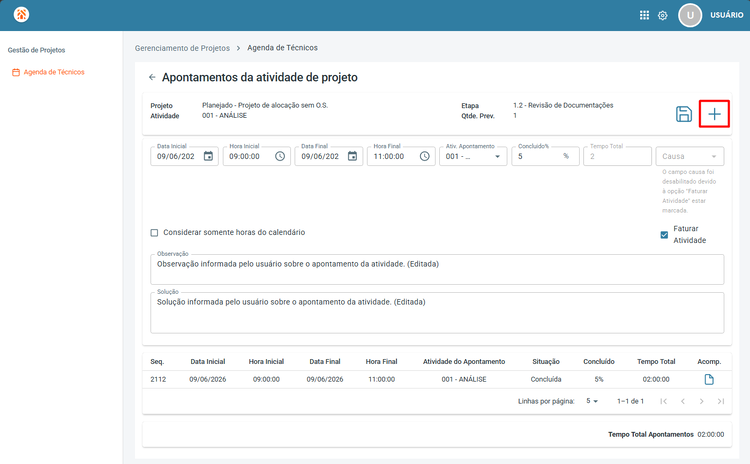Go back using the left arrow icon
The image size is (750, 464).
coord(152,77)
